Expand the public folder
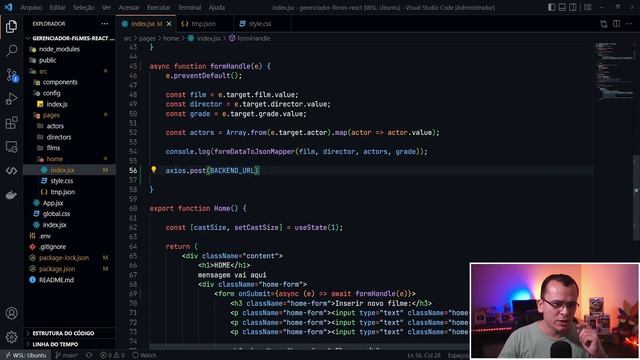 click(x=69, y=60)
